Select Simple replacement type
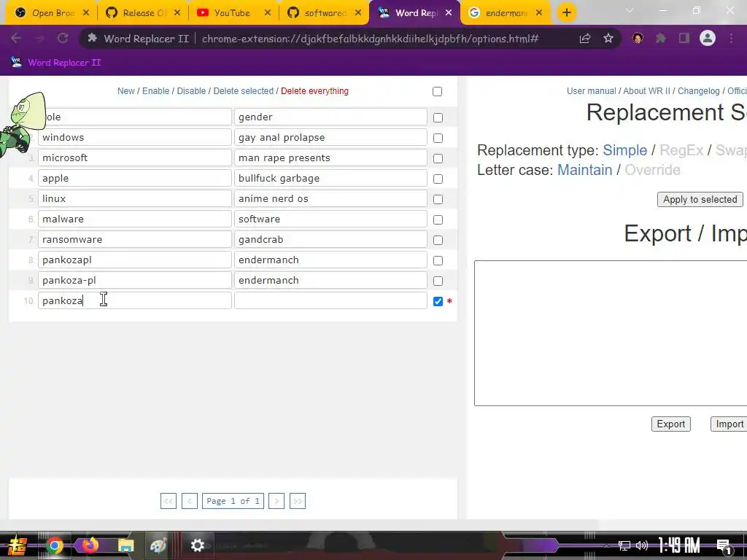The height and width of the screenshot is (560, 747). [x=624, y=150]
